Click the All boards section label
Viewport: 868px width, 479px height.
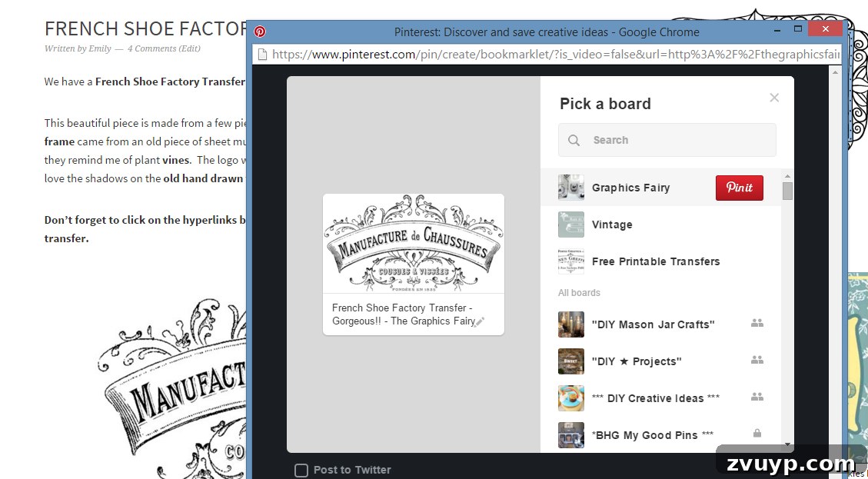(x=579, y=293)
